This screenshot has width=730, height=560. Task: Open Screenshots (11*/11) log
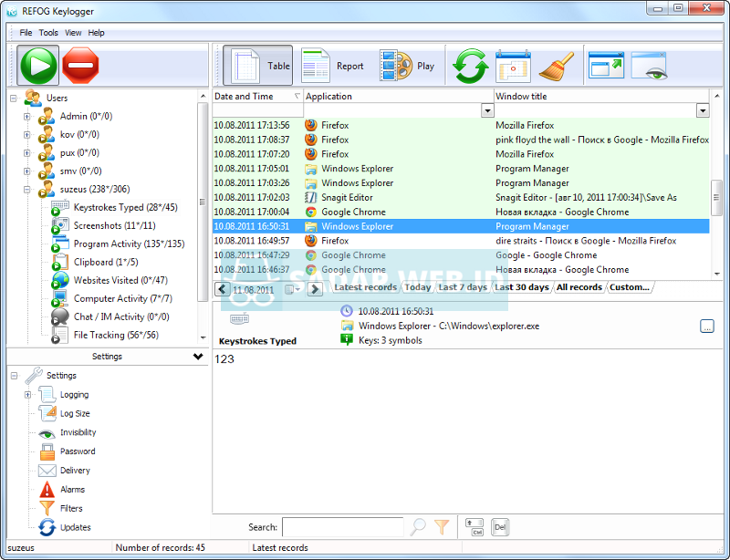point(115,225)
